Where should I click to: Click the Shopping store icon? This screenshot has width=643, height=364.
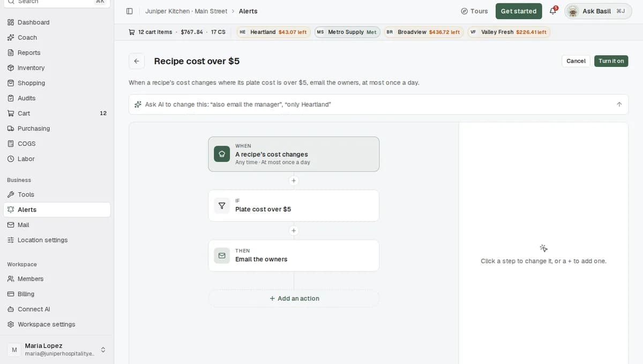[x=11, y=83]
